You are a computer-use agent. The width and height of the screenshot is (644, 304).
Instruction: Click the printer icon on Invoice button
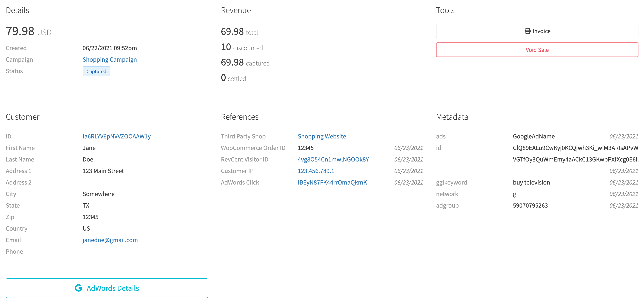click(527, 31)
